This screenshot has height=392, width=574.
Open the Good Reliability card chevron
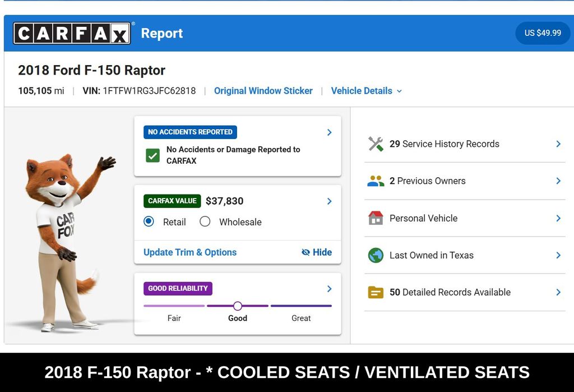330,289
